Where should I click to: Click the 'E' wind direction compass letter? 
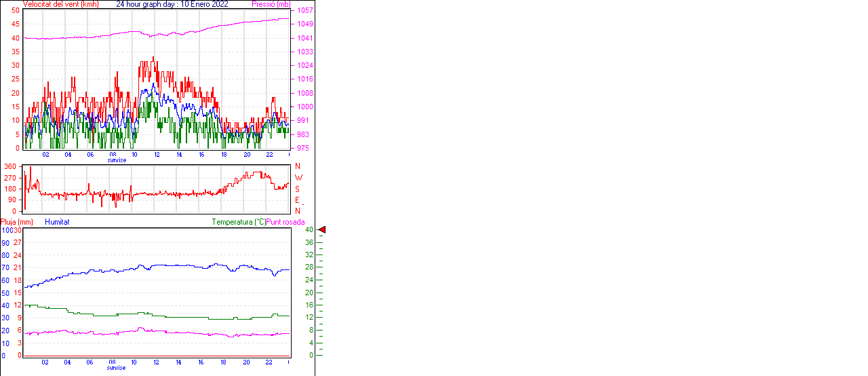297,200
